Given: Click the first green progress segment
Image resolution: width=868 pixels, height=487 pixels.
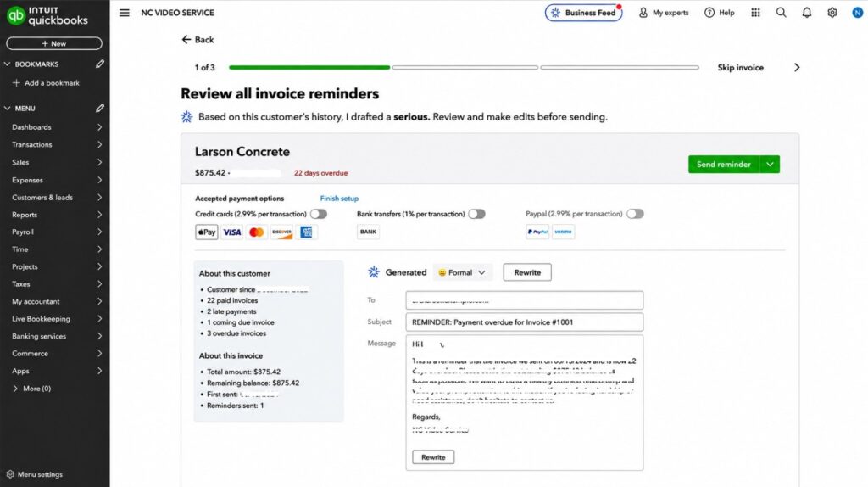Looking at the screenshot, I should pyautogui.click(x=309, y=68).
